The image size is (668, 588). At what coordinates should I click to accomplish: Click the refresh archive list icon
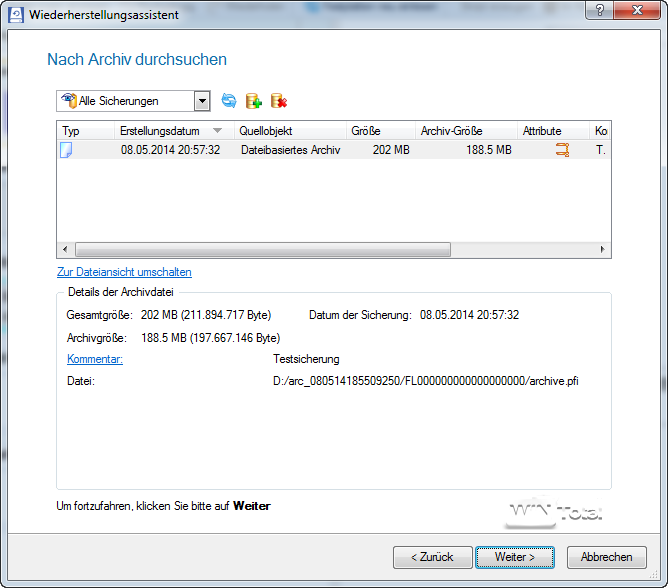tap(229, 101)
